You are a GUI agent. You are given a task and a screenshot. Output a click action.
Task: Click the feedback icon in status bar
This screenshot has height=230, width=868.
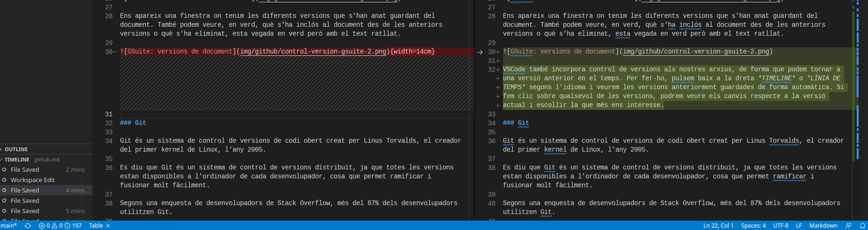[848, 226]
